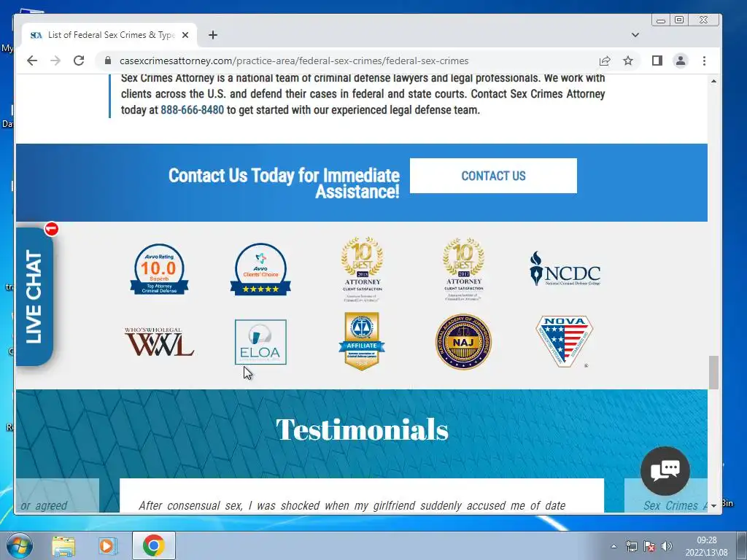Select the List of Federal Sex Crimes tab

pyautogui.click(x=109, y=35)
